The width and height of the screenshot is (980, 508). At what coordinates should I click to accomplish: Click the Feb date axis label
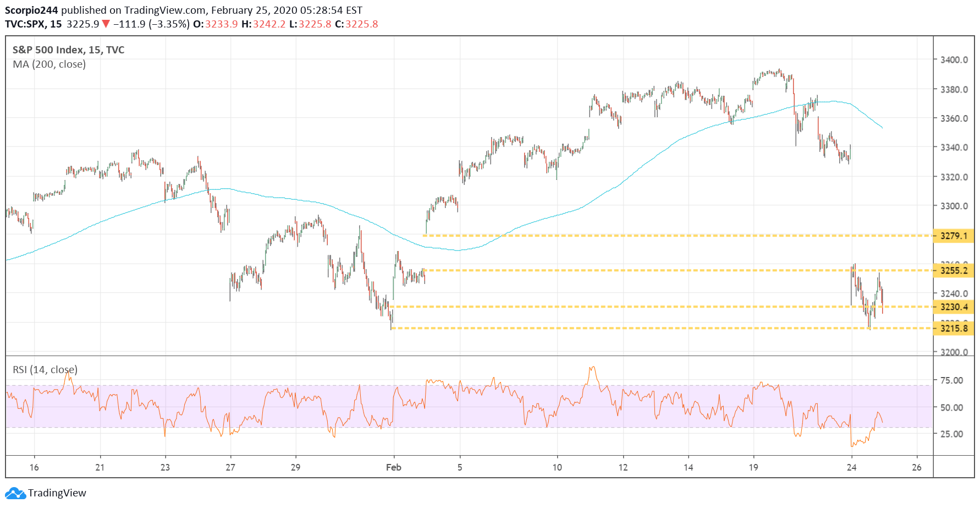point(394,467)
